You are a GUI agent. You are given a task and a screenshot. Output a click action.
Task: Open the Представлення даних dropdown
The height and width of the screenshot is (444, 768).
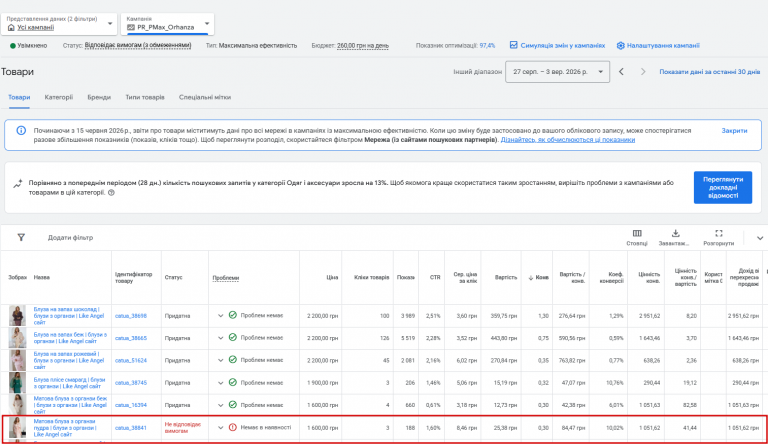pyautogui.click(x=59, y=24)
